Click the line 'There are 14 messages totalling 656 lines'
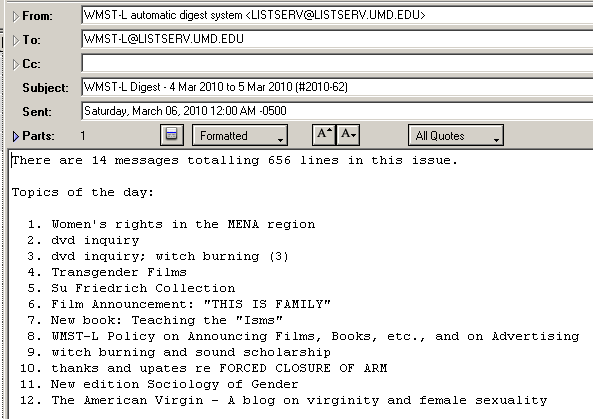 tap(235, 160)
